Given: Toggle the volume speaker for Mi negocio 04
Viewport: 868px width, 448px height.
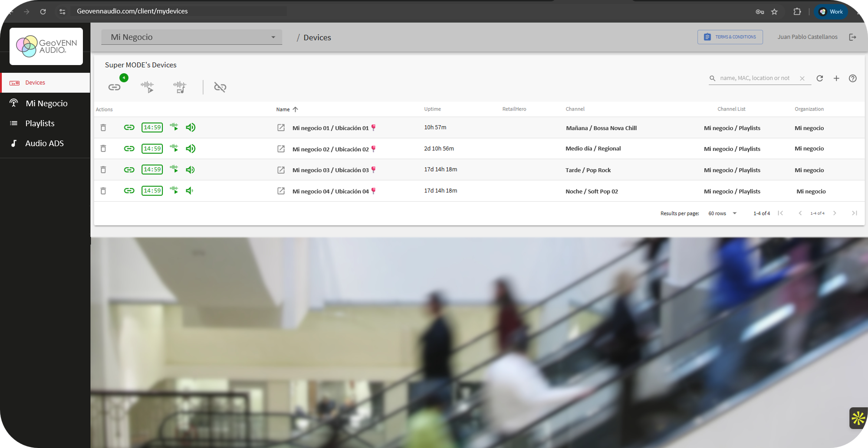Looking at the screenshot, I should coord(190,190).
